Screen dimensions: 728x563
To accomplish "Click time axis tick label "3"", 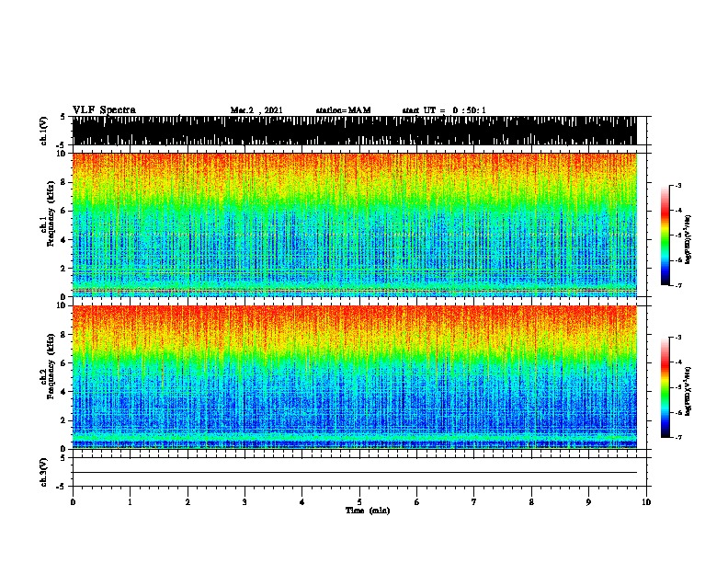I will tap(245, 502).
